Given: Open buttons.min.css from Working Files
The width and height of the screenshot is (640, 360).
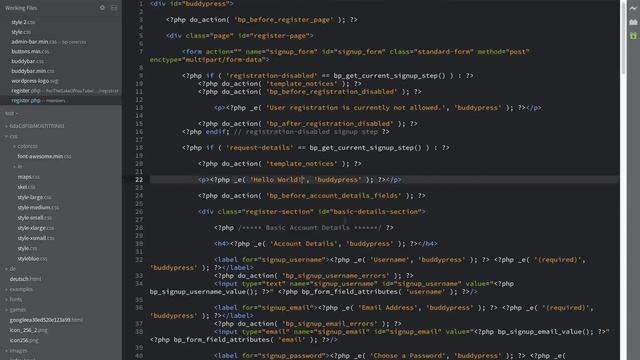Looking at the screenshot, I should pos(30,51).
